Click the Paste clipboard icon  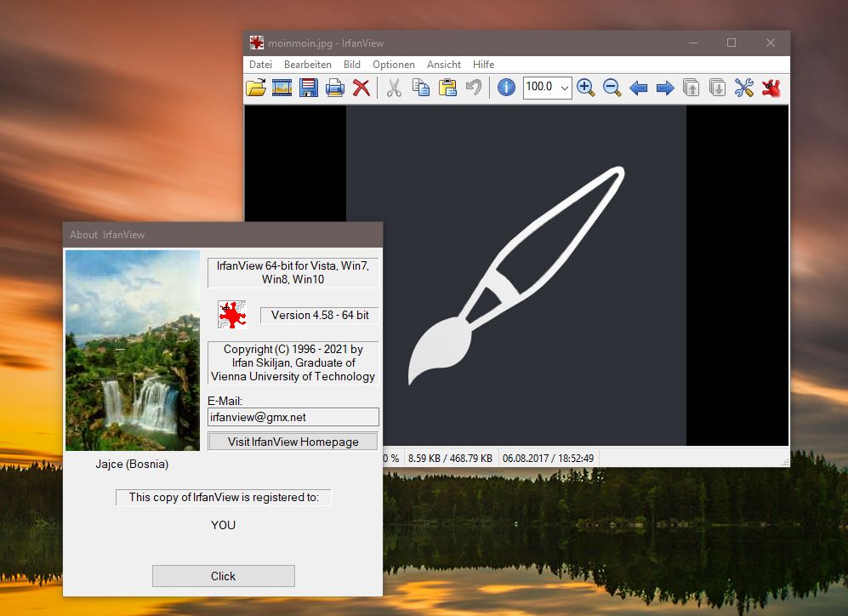447,87
